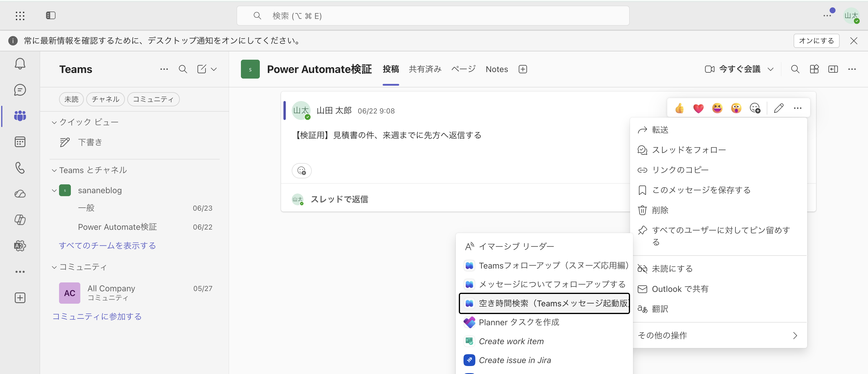This screenshot has width=868, height=374.
Task: Select Create issue in Jira
Action: point(544,360)
